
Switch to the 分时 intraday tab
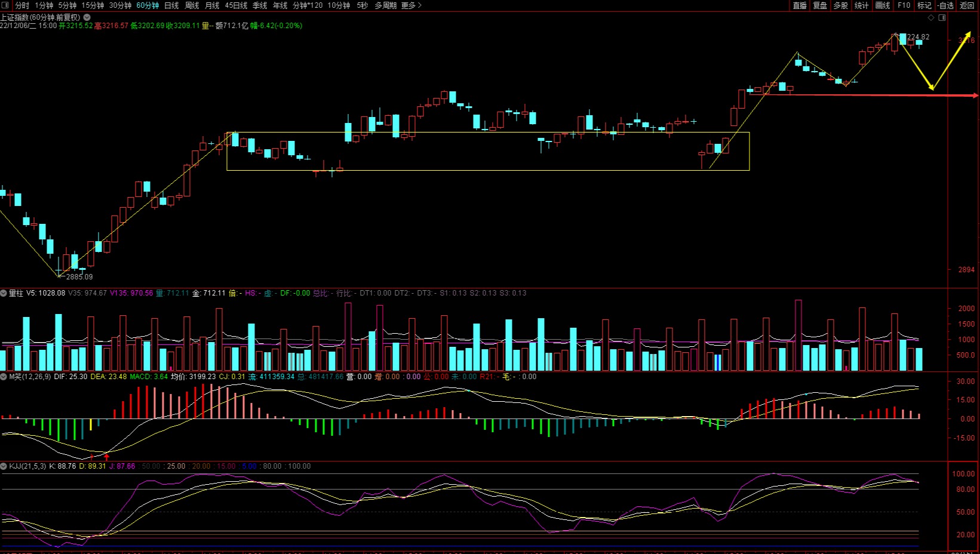[22, 5]
